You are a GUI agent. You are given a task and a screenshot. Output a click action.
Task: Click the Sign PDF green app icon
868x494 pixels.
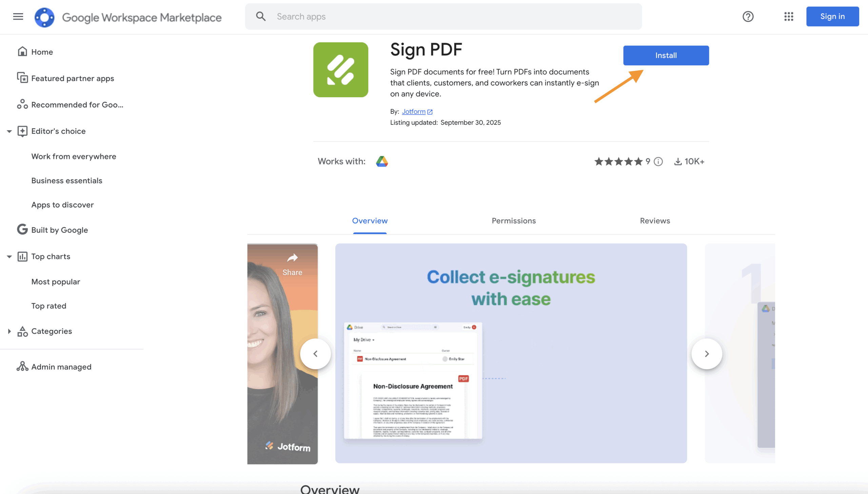340,69
